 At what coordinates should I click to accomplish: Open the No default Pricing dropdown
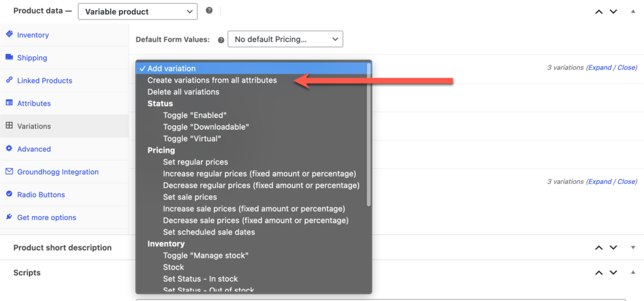click(x=285, y=39)
